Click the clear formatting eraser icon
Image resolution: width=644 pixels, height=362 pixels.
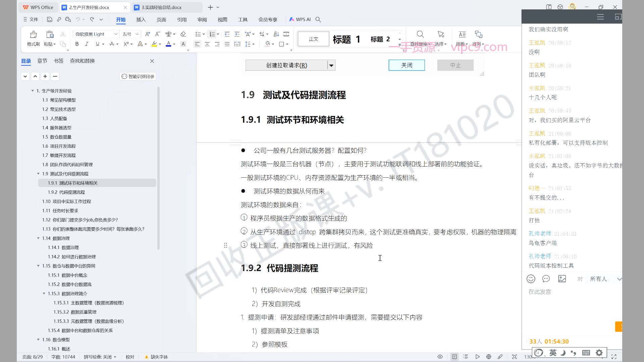[183, 34]
